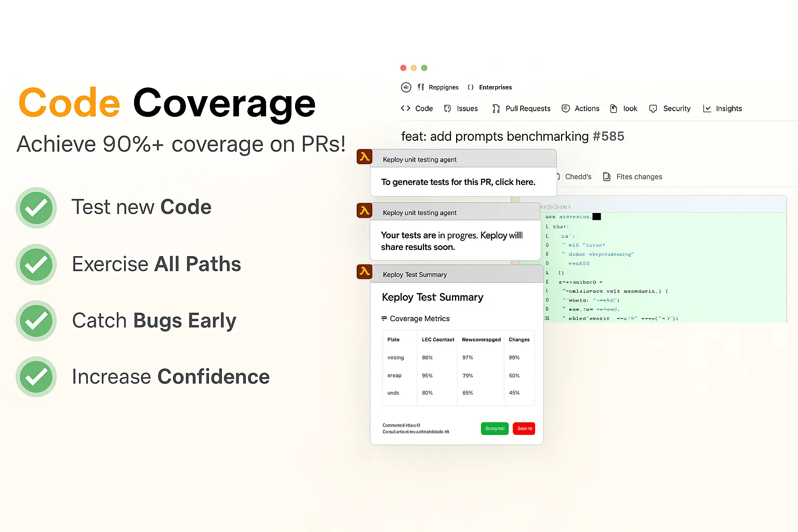Toggle the Test new Code checkmark
The width and height of the screenshot is (798, 532).
pos(36,208)
